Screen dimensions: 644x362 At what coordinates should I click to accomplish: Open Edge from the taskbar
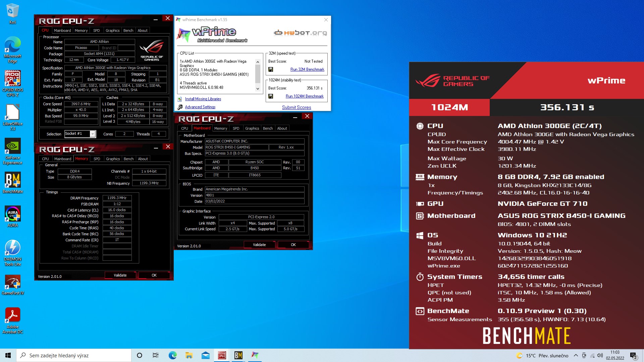point(172,355)
